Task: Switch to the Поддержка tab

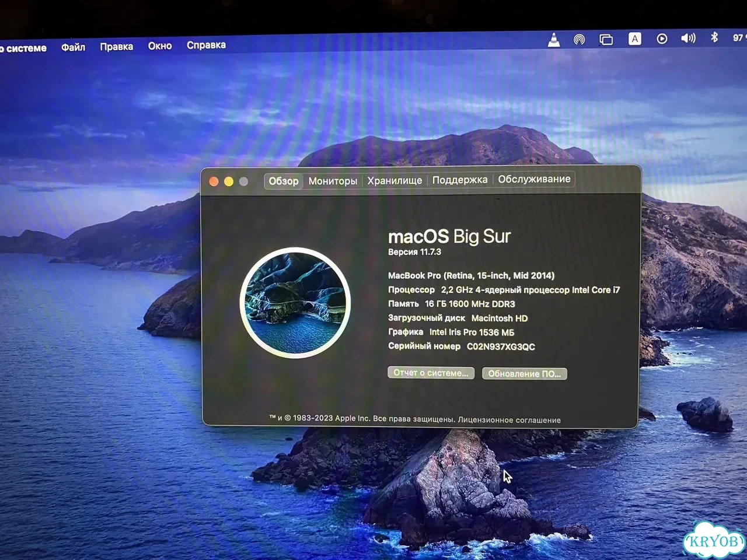Action: click(460, 180)
